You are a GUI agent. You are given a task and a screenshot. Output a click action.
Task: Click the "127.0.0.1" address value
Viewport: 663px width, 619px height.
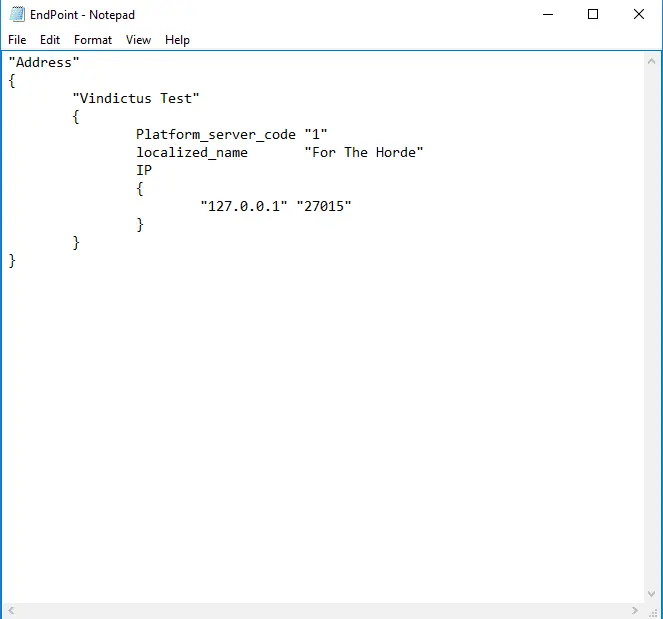click(244, 206)
